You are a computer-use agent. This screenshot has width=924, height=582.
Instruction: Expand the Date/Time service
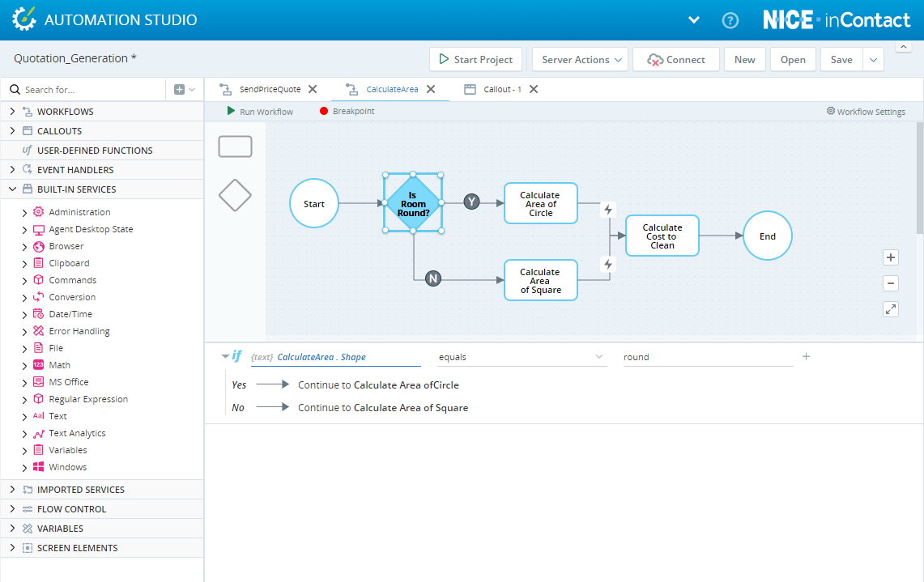[x=24, y=315]
